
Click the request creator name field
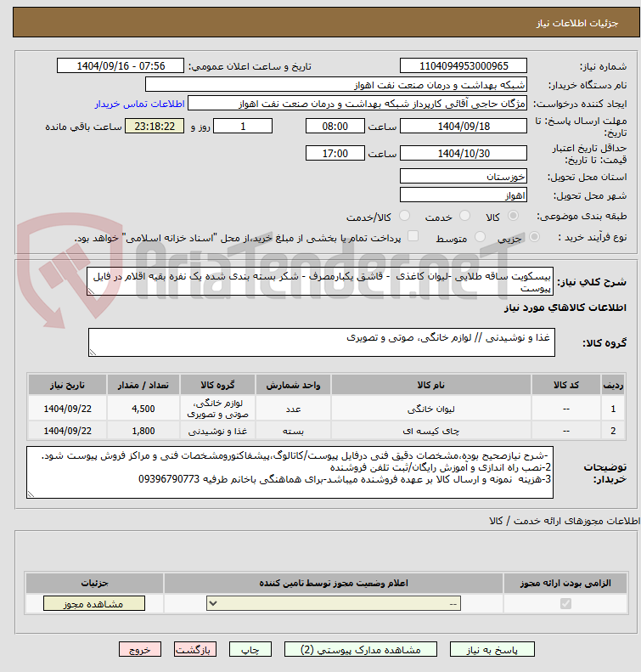click(x=357, y=104)
